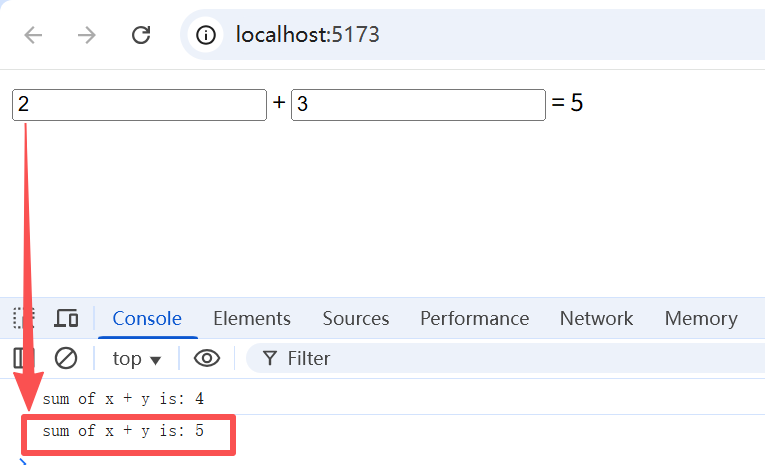This screenshot has width=765, height=465.
Task: Edit the first number input containing 2
Action: pos(140,104)
